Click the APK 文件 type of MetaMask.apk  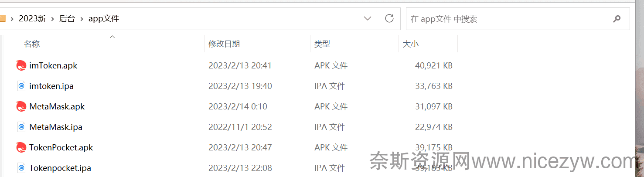pos(331,107)
